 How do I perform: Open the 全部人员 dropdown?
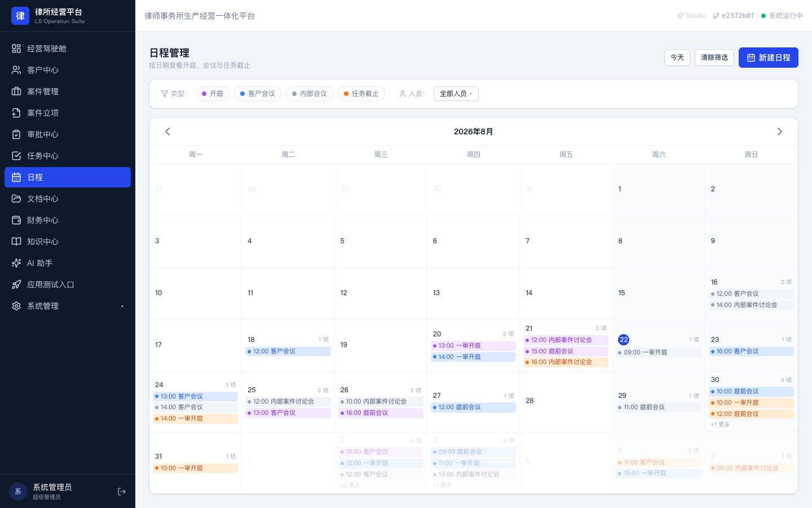click(456, 94)
